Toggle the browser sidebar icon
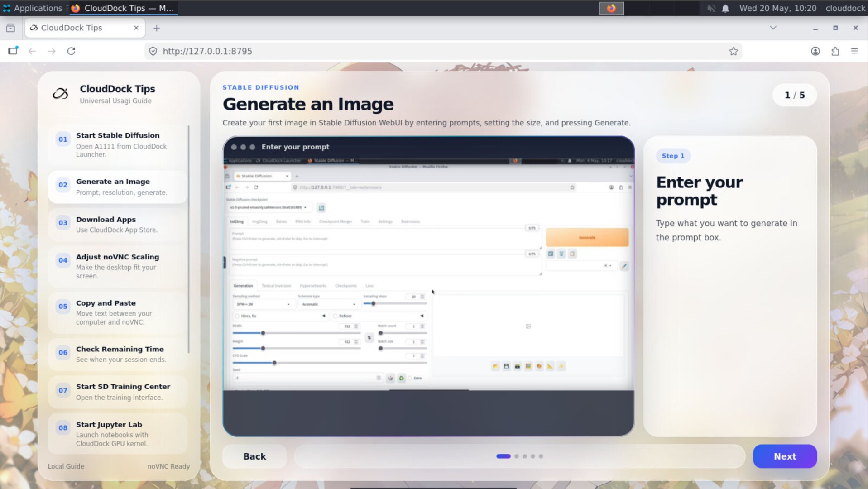 coord(13,51)
